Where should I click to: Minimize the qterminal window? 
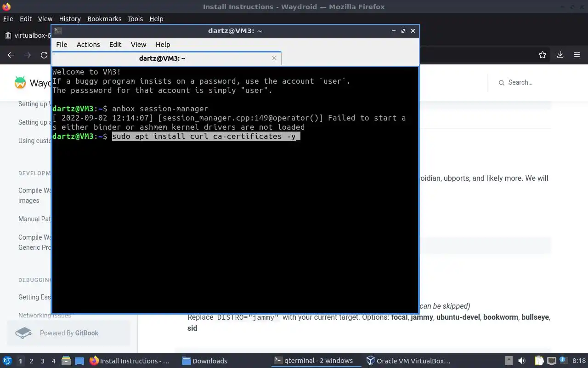click(394, 31)
